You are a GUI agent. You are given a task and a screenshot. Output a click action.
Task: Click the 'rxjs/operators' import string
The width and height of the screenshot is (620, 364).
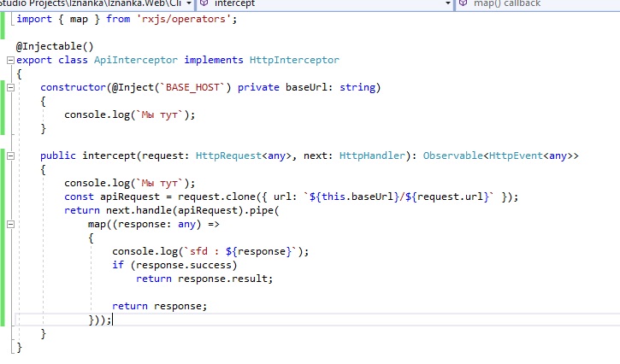point(183,19)
